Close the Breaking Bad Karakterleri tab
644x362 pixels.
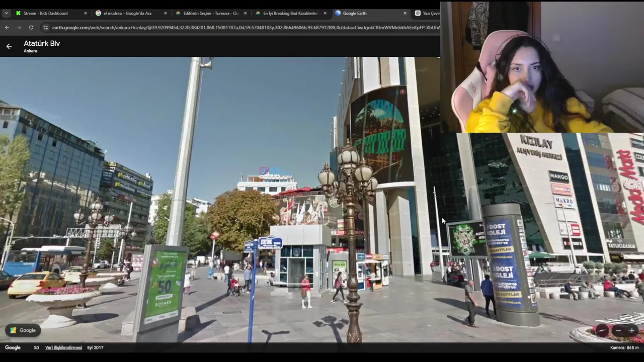(325, 13)
